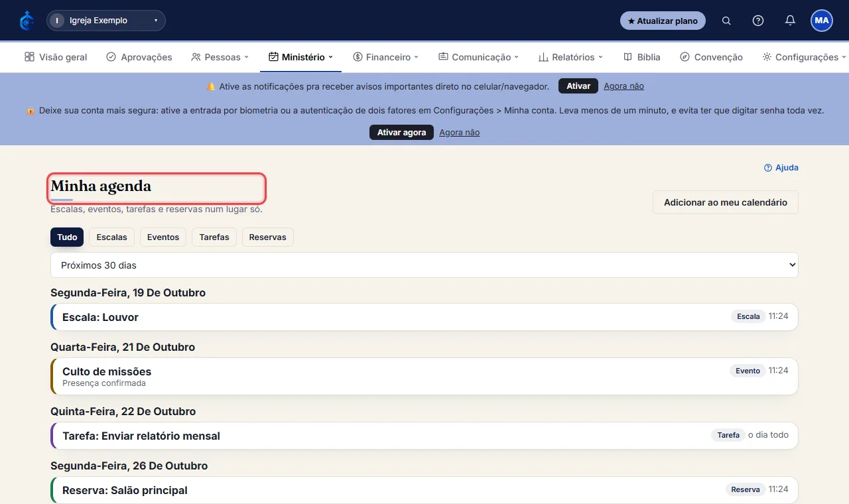Open the Culto de missões event
The width and height of the screenshot is (849, 504).
[424, 376]
